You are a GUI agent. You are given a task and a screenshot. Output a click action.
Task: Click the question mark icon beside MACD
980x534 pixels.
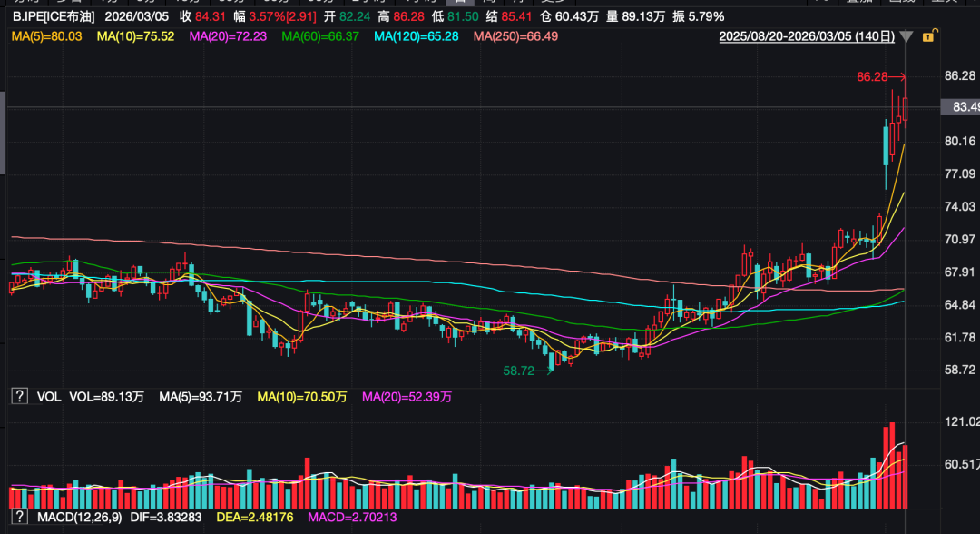pos(17,519)
